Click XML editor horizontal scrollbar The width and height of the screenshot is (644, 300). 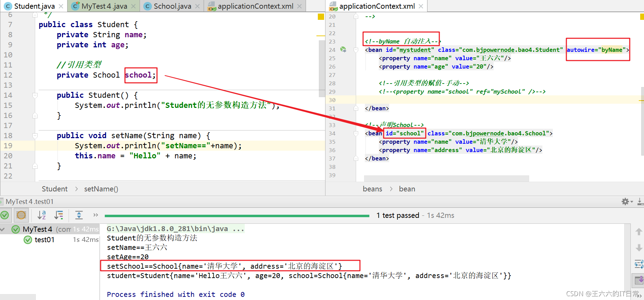point(446,178)
